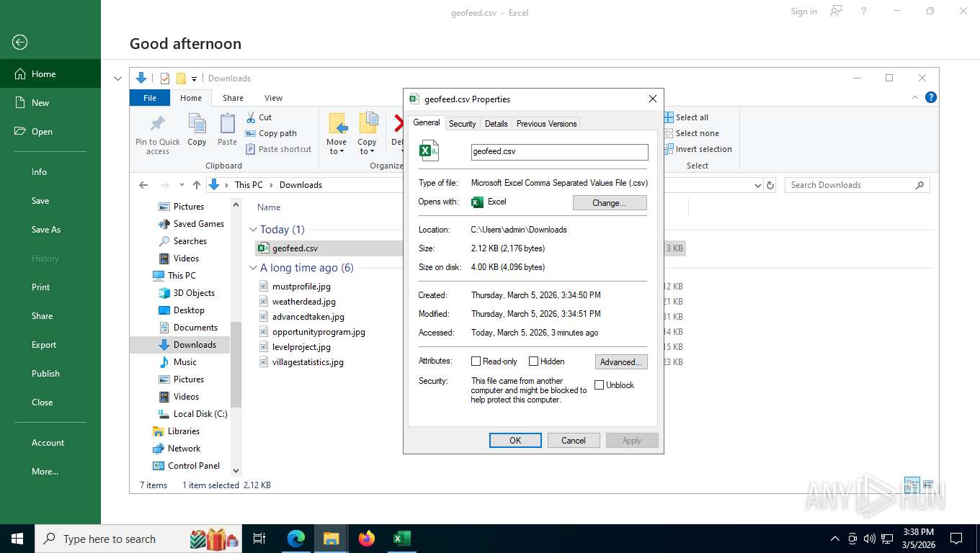Open Customize Quick Access Toolbar dropdown
This screenshot has height=553, width=980.
click(x=194, y=79)
